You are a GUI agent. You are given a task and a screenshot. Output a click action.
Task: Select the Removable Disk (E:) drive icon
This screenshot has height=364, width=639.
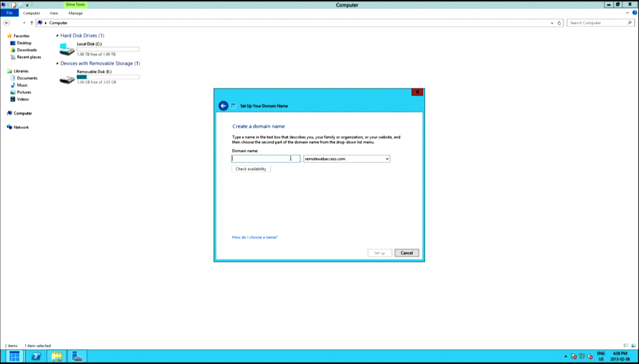pos(67,79)
